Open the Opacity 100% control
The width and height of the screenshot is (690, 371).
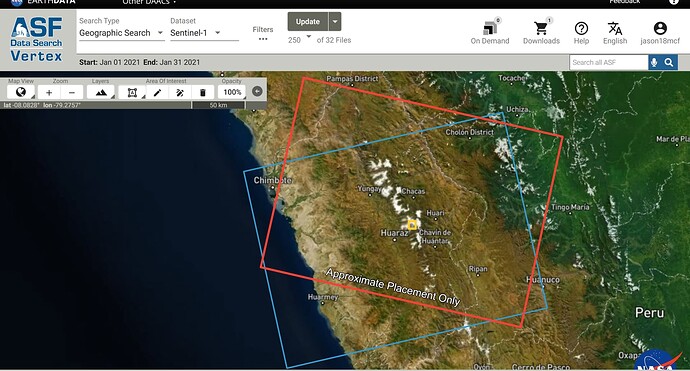[x=232, y=92]
